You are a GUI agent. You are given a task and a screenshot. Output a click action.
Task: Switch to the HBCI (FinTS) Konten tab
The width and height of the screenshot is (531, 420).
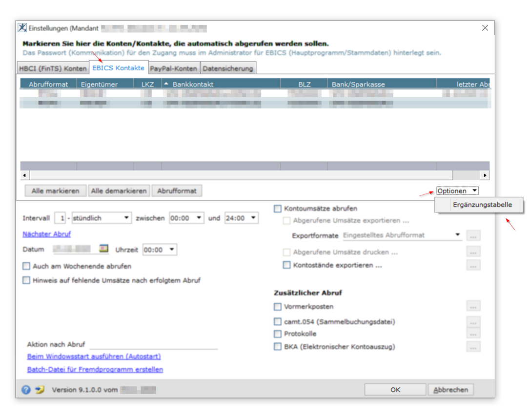click(x=53, y=68)
